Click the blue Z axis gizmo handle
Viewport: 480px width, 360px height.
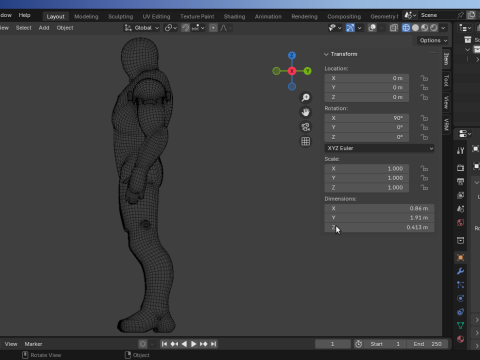click(x=292, y=55)
